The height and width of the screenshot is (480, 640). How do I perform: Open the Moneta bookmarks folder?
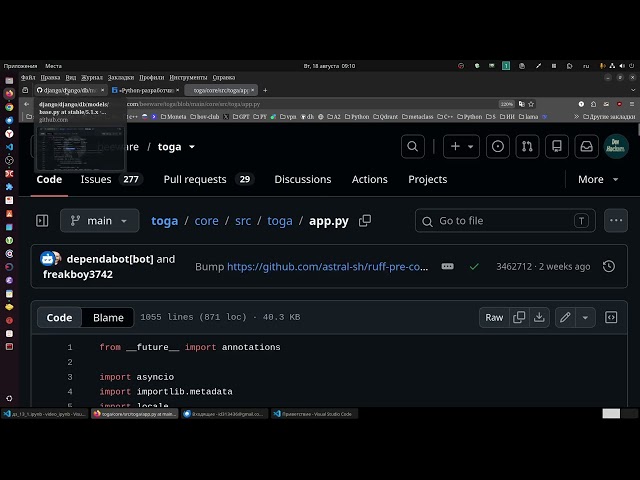pos(173,117)
